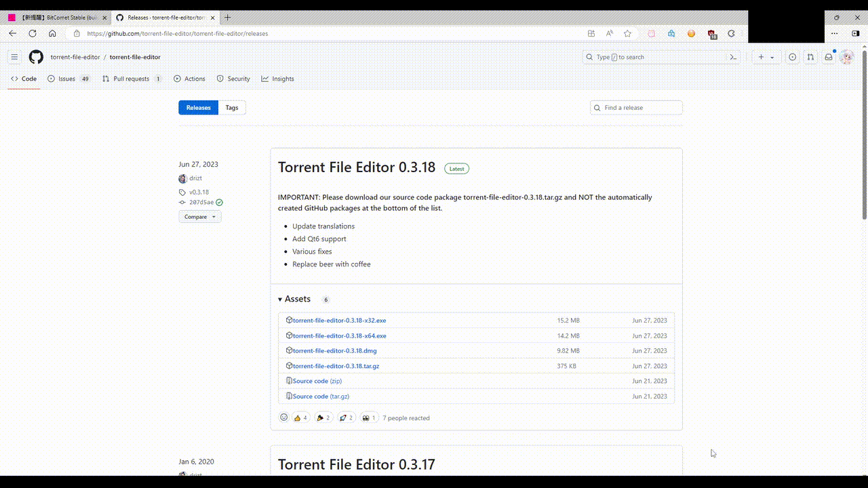
Task: View site information lock icon in address bar
Action: click(x=77, y=33)
